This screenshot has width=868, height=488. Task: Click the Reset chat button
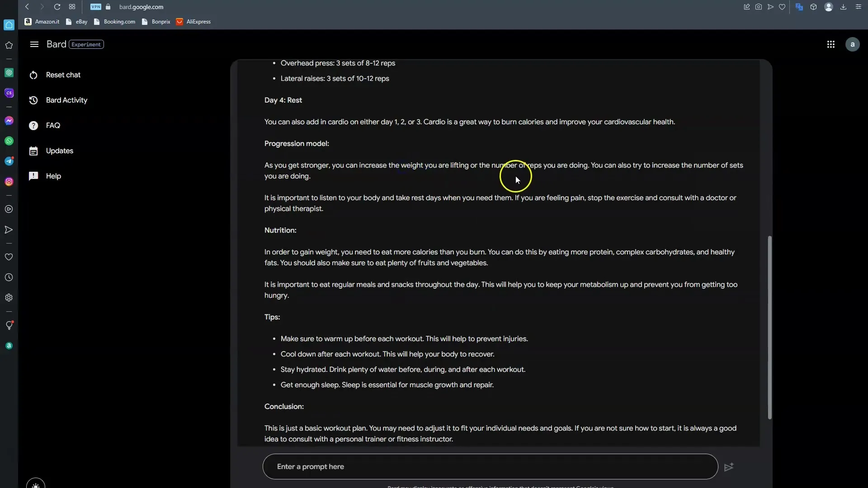(x=63, y=75)
